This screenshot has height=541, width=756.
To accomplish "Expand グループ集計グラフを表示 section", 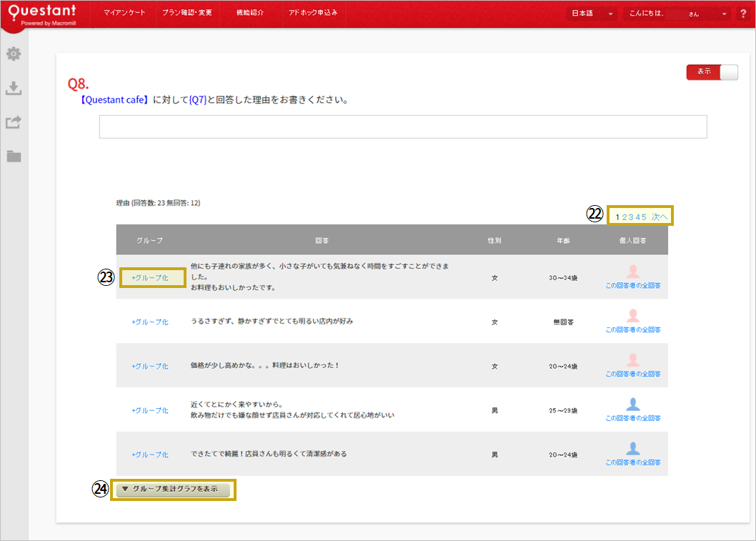I will coord(173,490).
